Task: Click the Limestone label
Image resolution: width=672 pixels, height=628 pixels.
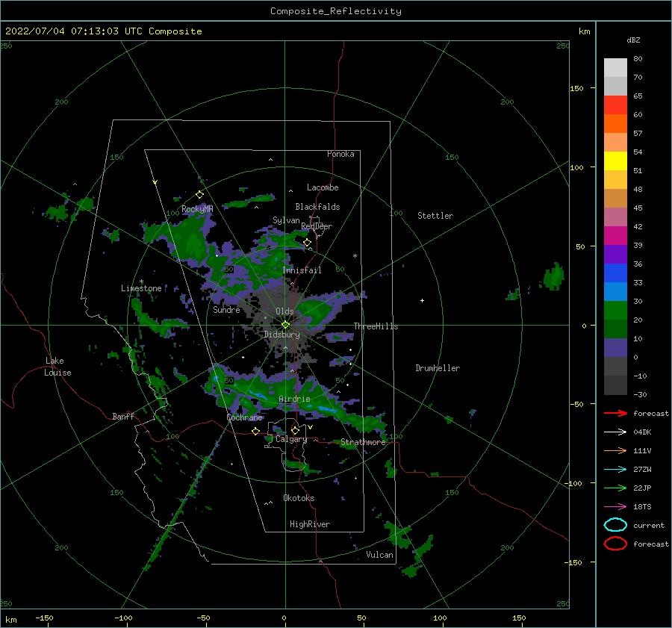Action: coord(141,288)
